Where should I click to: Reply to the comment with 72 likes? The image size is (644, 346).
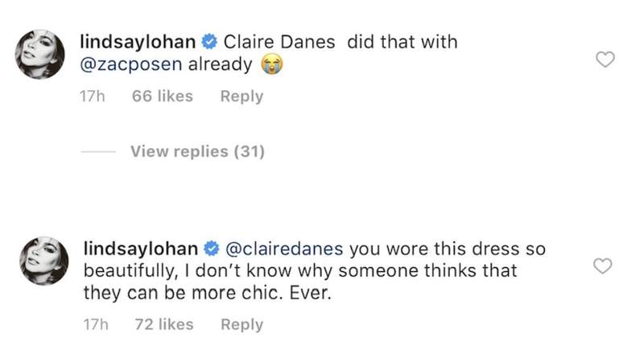(x=242, y=324)
